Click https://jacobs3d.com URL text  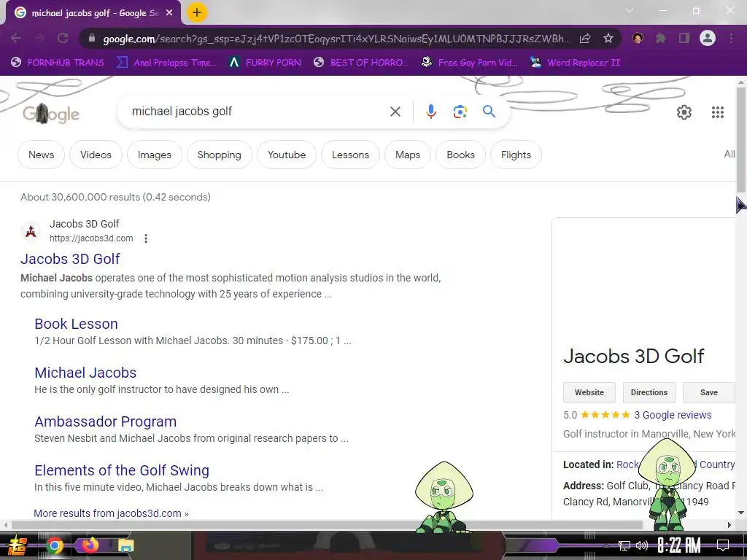pyautogui.click(x=91, y=238)
